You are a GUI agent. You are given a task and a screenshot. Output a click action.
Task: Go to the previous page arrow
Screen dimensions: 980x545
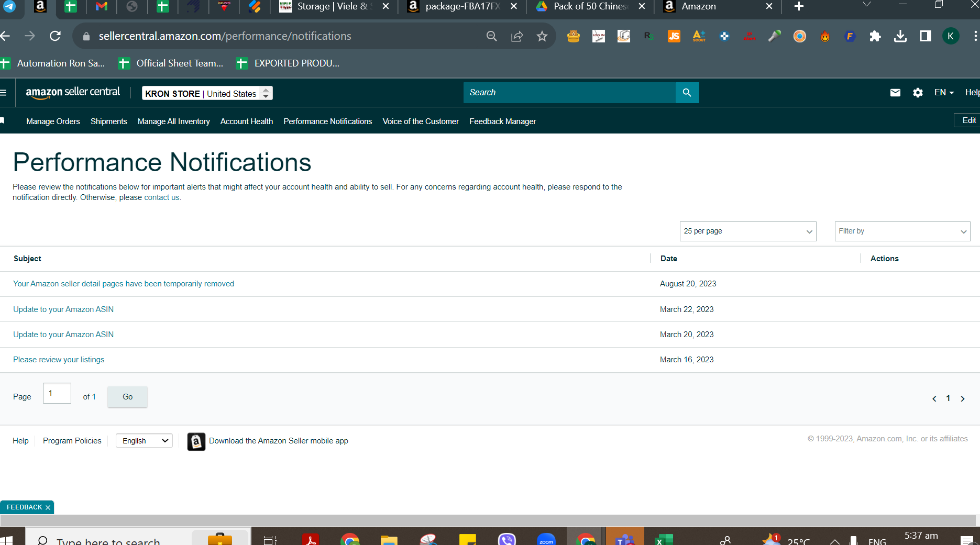tap(934, 398)
